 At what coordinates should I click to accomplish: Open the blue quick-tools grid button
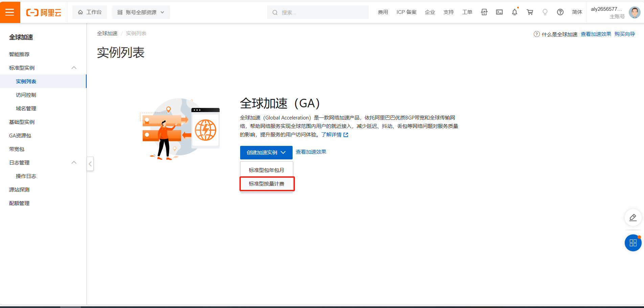pyautogui.click(x=633, y=243)
